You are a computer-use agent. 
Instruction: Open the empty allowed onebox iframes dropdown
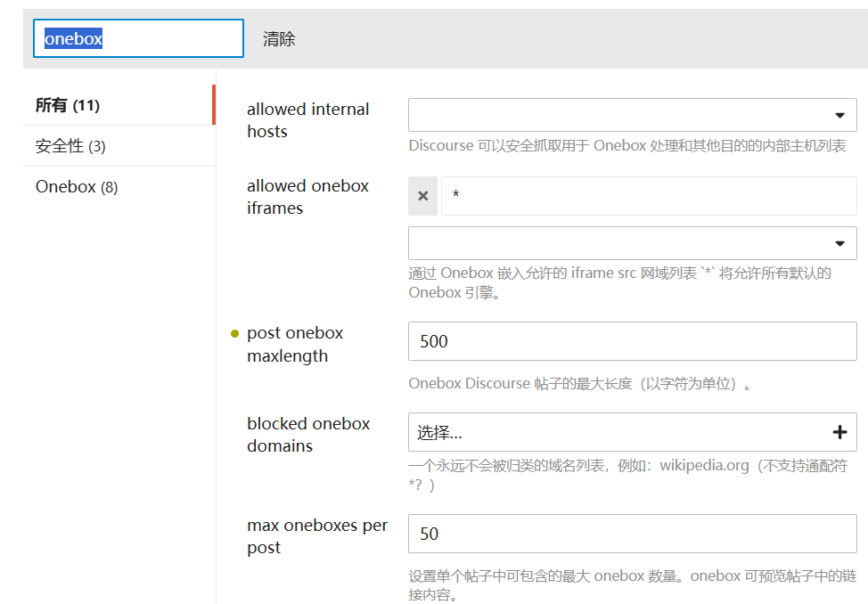tap(632, 242)
